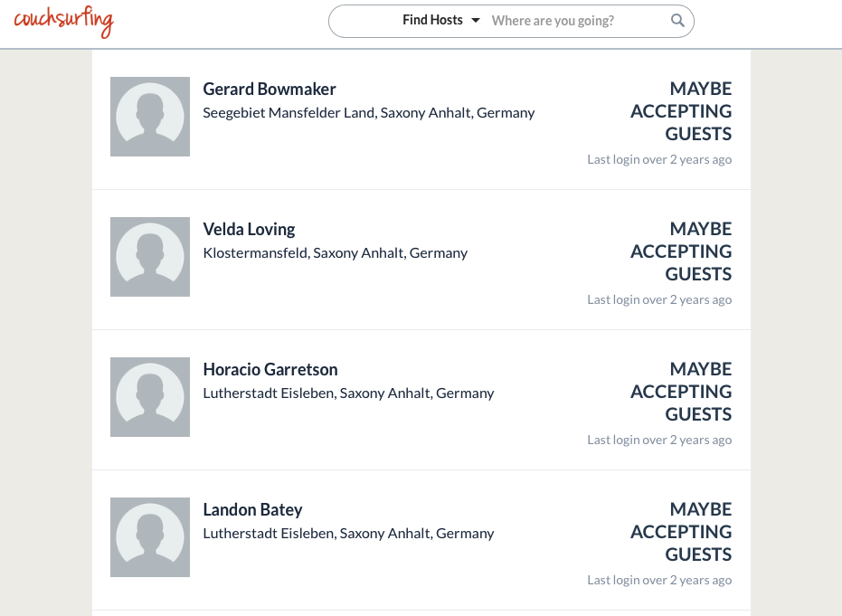842x616 pixels.
Task: Click Landon Batey's Maybe Accepting Guests status
Action: (x=681, y=532)
